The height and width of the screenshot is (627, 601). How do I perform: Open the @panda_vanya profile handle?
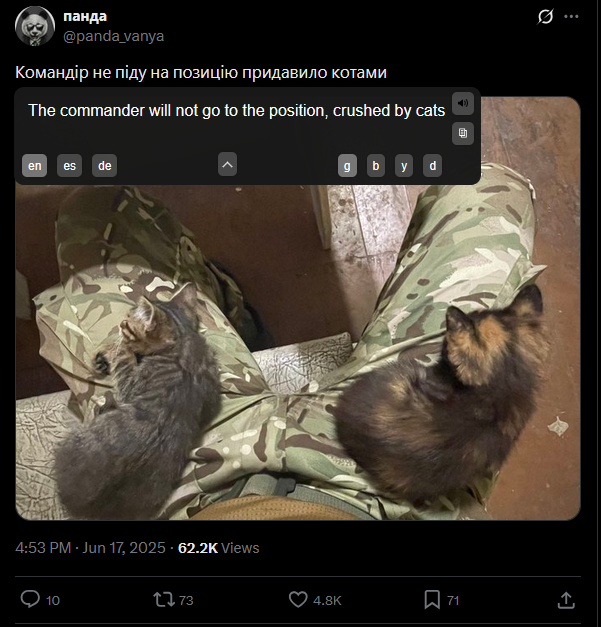tap(114, 36)
